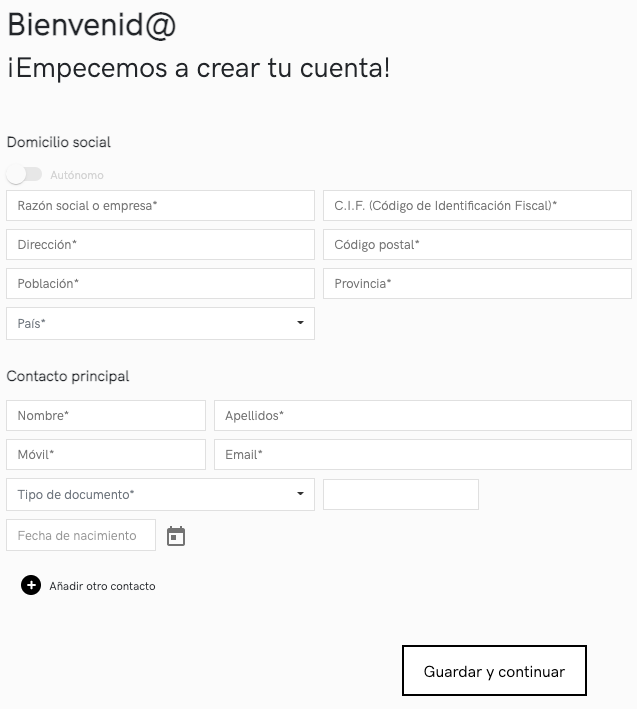The height and width of the screenshot is (709, 637).
Task: Focus the Población input
Action: [x=160, y=284]
